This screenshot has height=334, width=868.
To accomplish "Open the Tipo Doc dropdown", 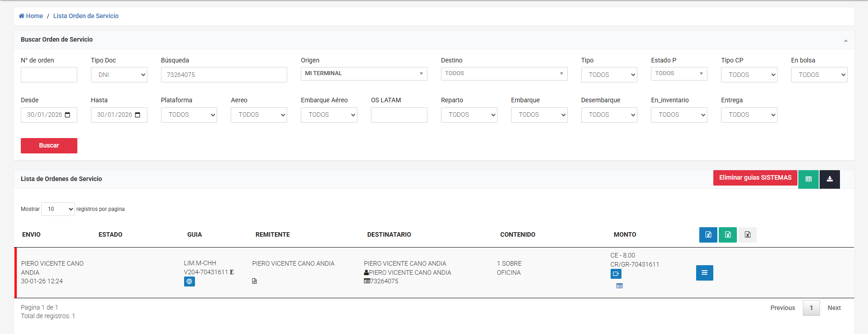I will (119, 75).
